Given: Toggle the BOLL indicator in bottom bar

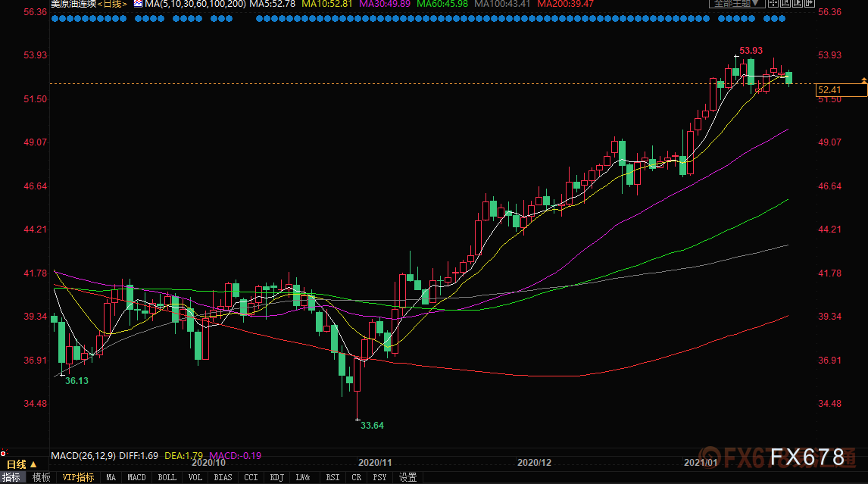Looking at the screenshot, I should pos(166,477).
